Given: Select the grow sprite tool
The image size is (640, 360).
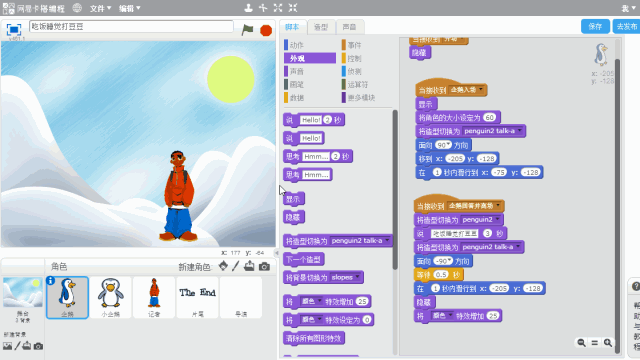Looking at the screenshot, I should tap(278, 8).
